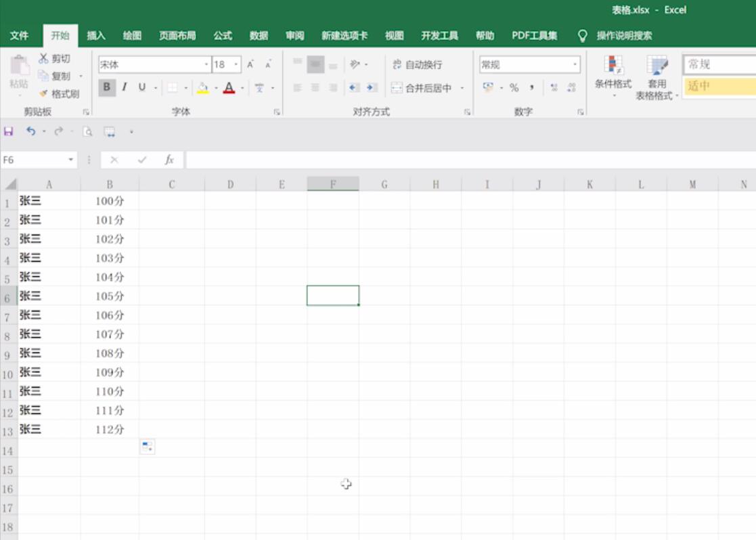This screenshot has width=756, height=540.
Task: Toggle Bold formatting
Action: click(106, 87)
